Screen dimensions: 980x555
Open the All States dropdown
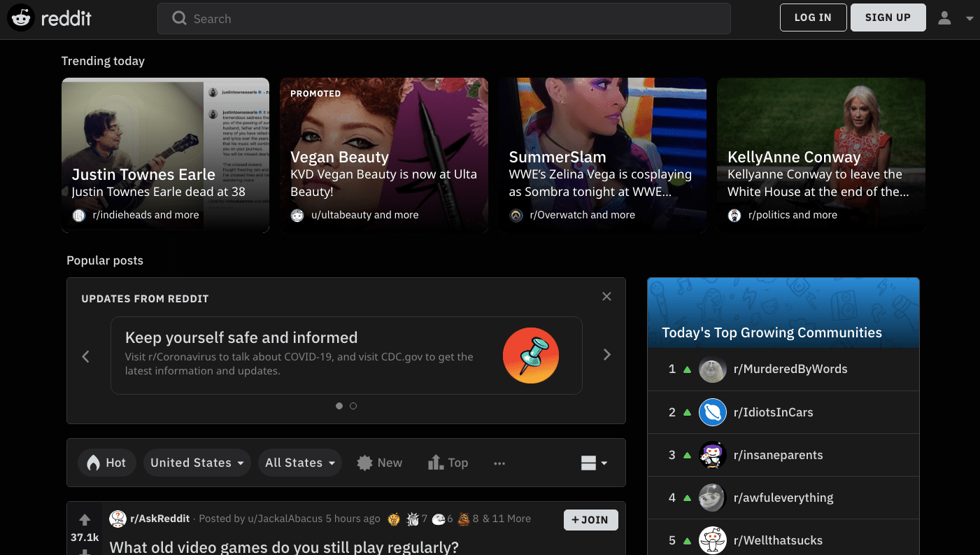299,462
